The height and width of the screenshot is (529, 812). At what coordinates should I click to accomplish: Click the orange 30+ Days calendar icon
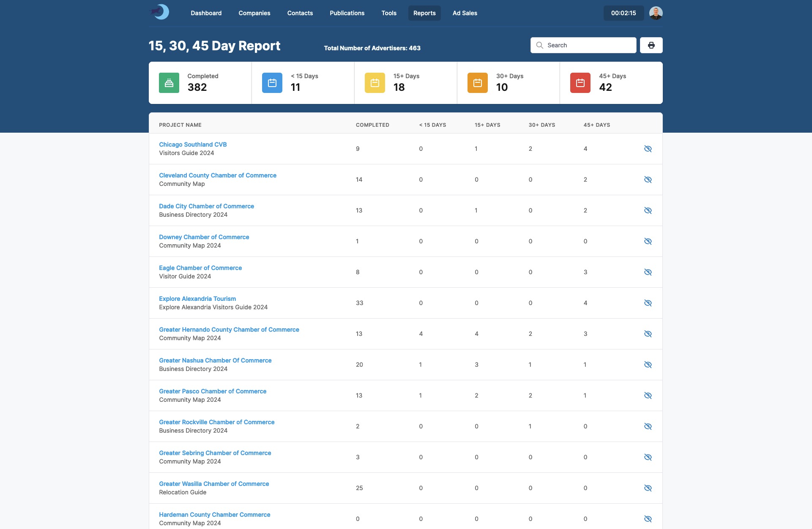[478, 83]
